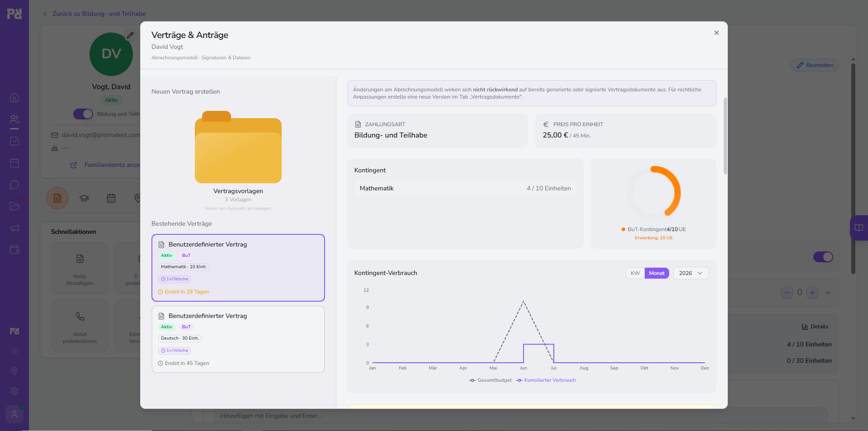Select the Mathematik 10 Einh. contract card
Image resolution: width=868 pixels, height=431 pixels.
tap(238, 268)
